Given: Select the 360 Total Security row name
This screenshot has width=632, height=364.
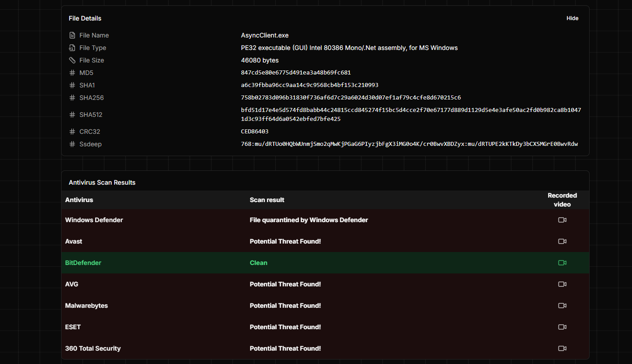Looking at the screenshot, I should click(x=93, y=348).
